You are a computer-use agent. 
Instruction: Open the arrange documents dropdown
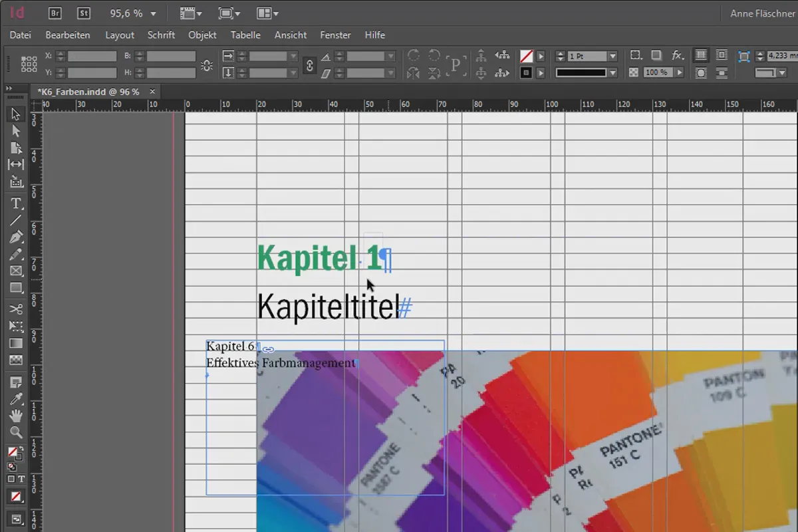268,13
